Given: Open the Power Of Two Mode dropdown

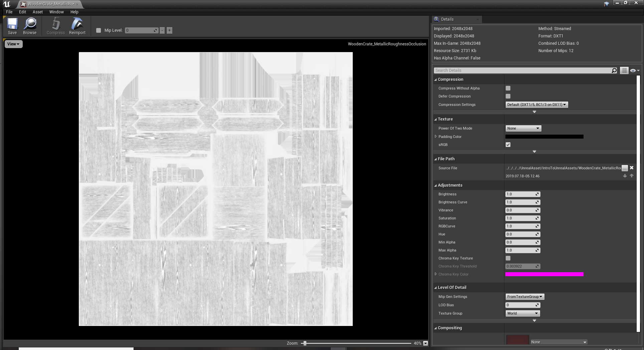Looking at the screenshot, I should [523, 128].
